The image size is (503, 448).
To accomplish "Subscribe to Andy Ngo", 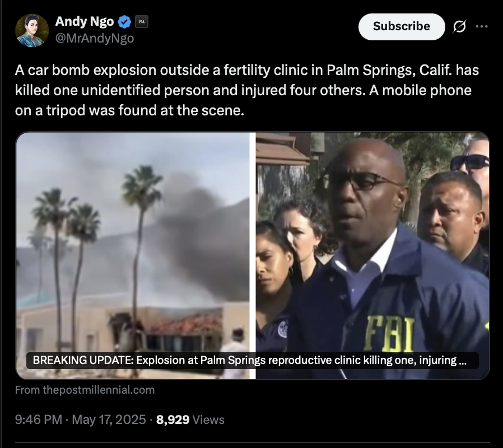I will 402,27.
